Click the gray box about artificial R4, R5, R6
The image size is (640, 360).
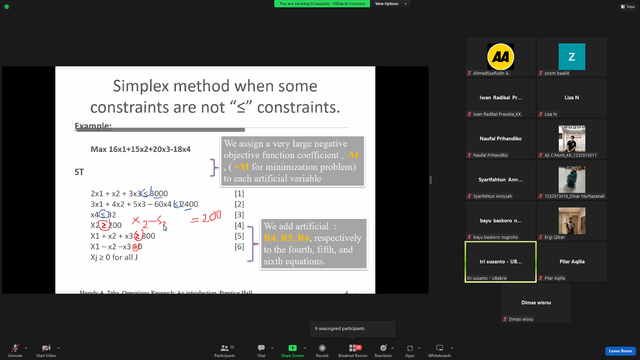(313, 244)
